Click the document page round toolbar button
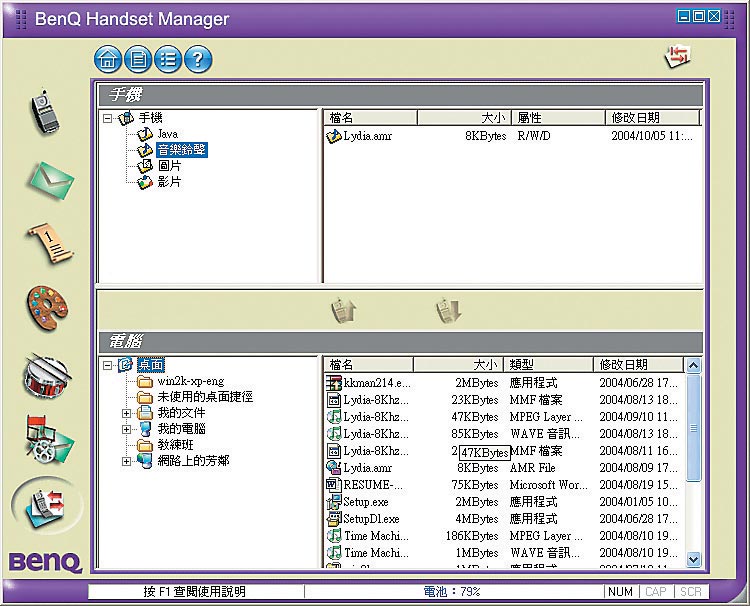 click(138, 59)
